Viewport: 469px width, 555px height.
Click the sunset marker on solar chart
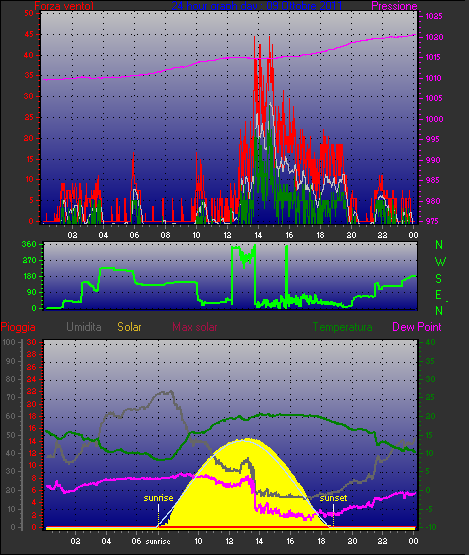pyautogui.click(x=333, y=498)
